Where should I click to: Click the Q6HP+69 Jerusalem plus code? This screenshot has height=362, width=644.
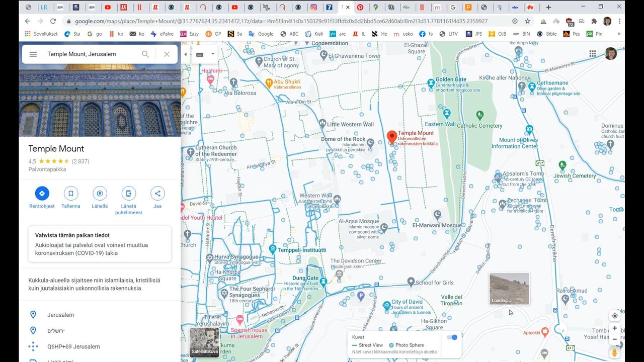pyautogui.click(x=73, y=346)
